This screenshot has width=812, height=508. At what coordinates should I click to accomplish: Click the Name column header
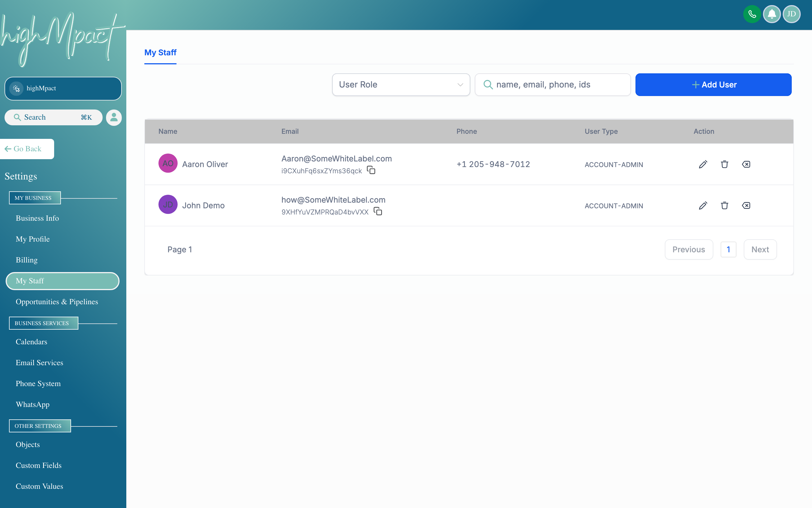(168, 131)
